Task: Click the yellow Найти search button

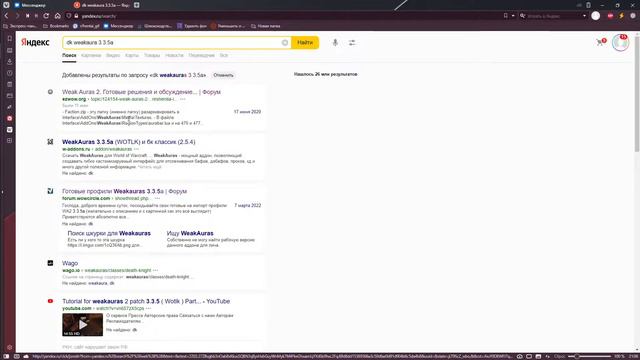Action: pos(305,42)
